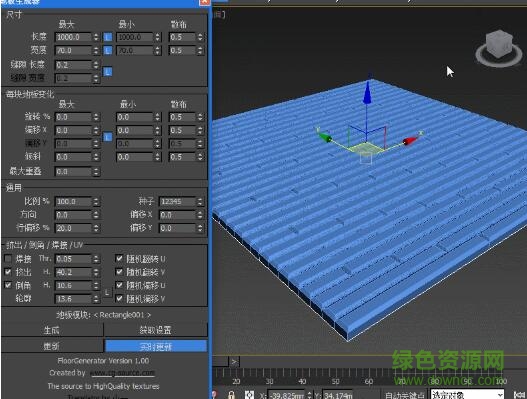Open the 选定对象 selection dropdown

coord(467,395)
